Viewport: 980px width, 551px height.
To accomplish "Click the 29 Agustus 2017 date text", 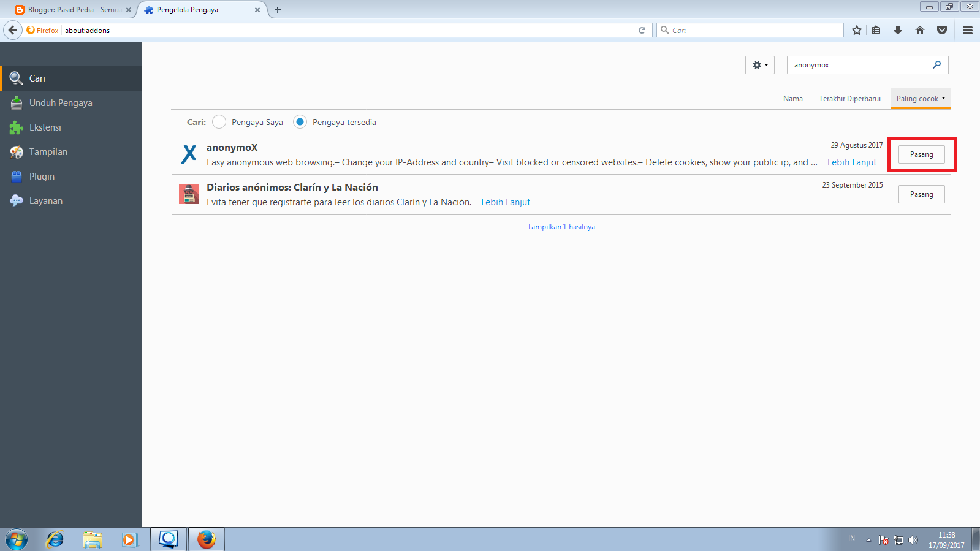I will [x=857, y=145].
